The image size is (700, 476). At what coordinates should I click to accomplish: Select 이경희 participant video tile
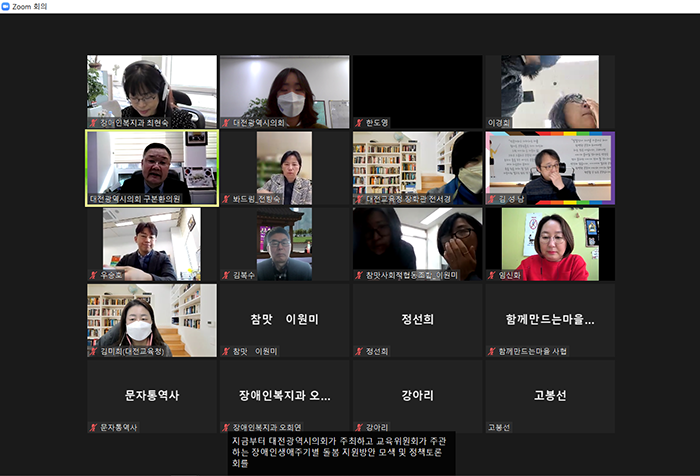[x=549, y=91]
